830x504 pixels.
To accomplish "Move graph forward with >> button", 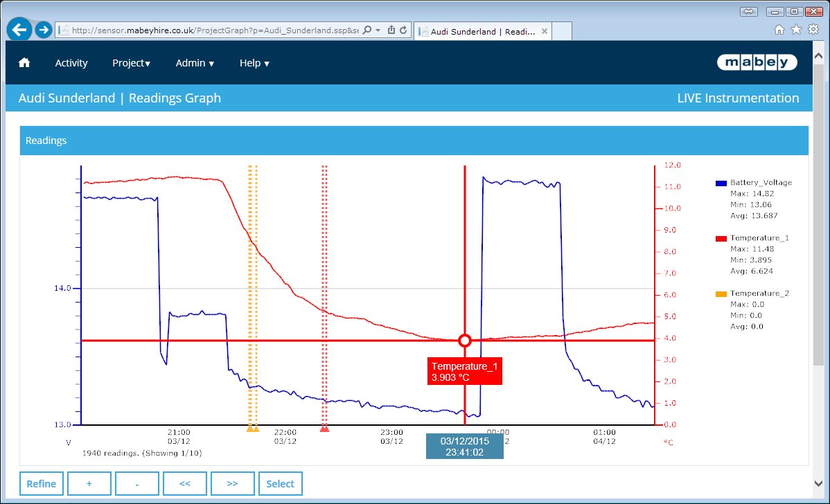I will (x=232, y=483).
